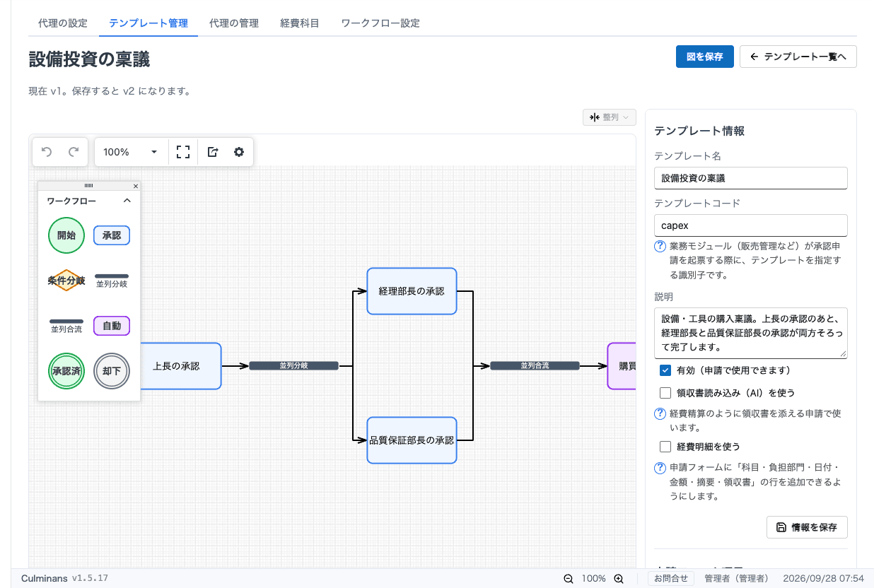874x588 pixels.
Task: Select the 品質保証部長の承認 node
Action: 412,440
